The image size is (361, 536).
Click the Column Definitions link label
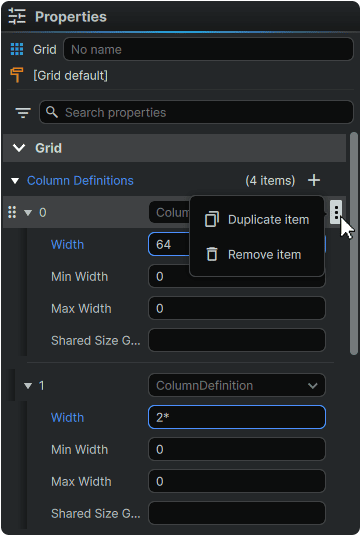point(80,180)
